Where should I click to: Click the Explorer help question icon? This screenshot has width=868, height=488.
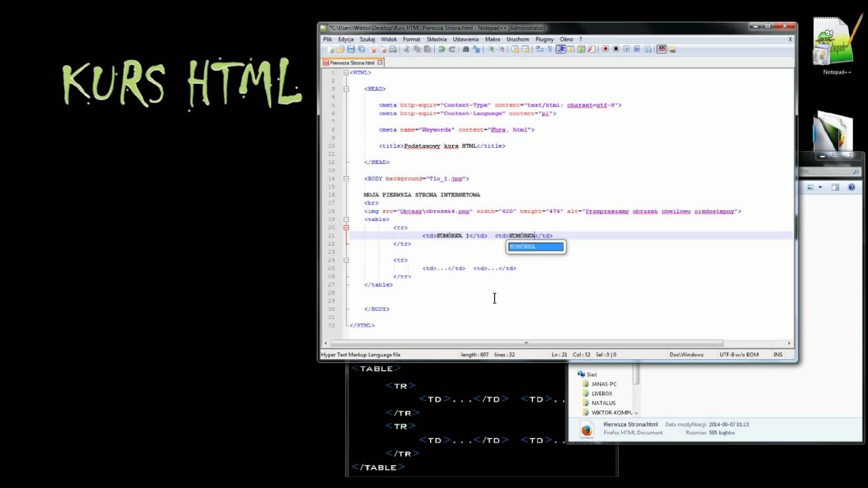853,188
